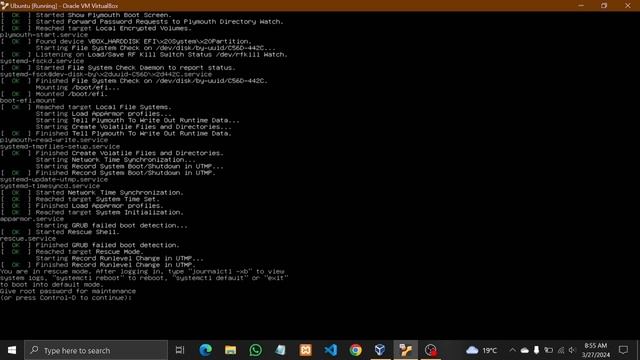Click the 'systemd-tmpfiles-setup.service' line
Viewport: 640px width, 360px height.
pyautogui.click(x=60, y=147)
